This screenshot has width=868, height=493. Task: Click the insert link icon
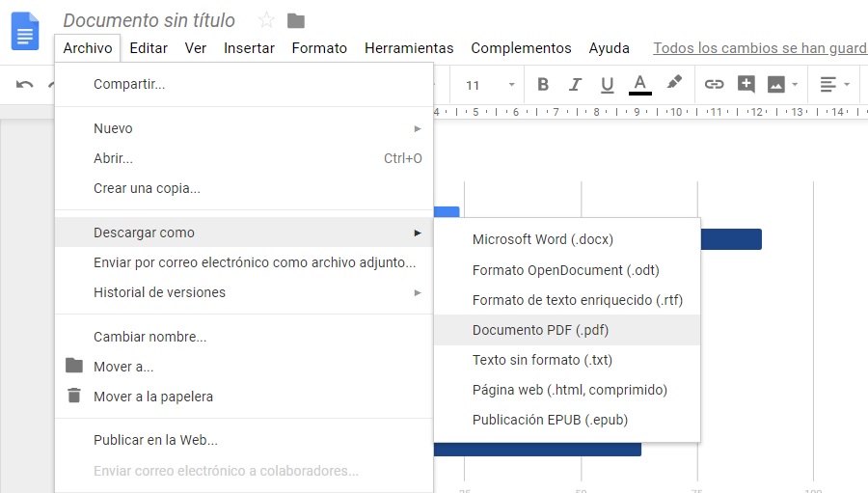click(x=714, y=85)
